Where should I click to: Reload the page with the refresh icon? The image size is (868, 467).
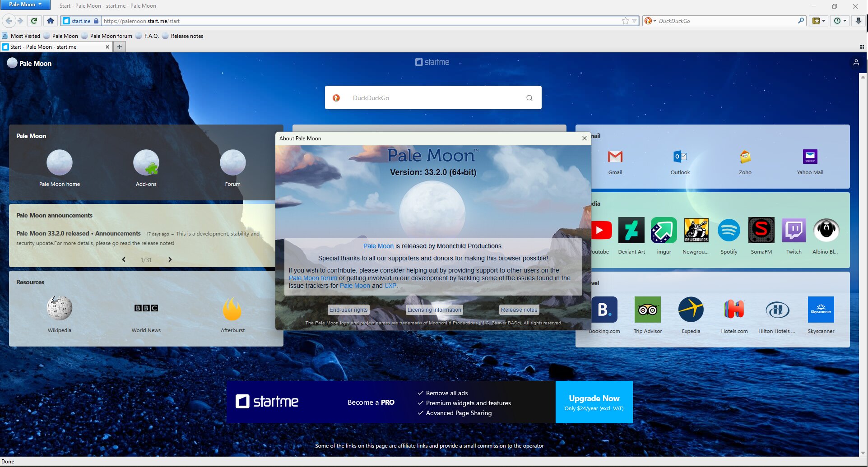point(34,21)
